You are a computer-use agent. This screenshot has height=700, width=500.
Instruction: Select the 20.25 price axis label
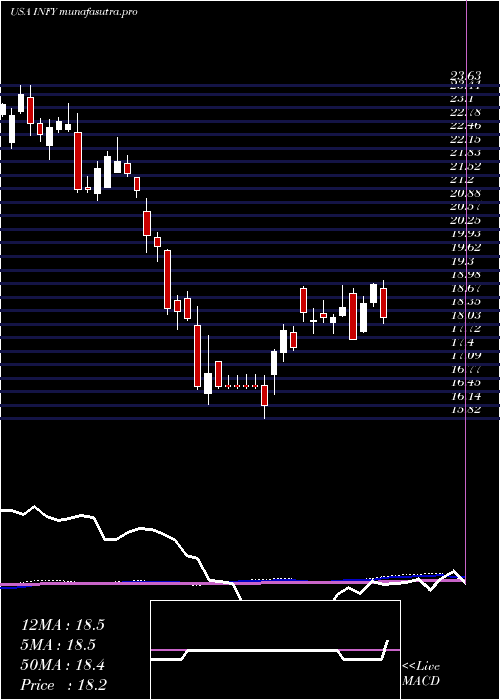(467, 221)
